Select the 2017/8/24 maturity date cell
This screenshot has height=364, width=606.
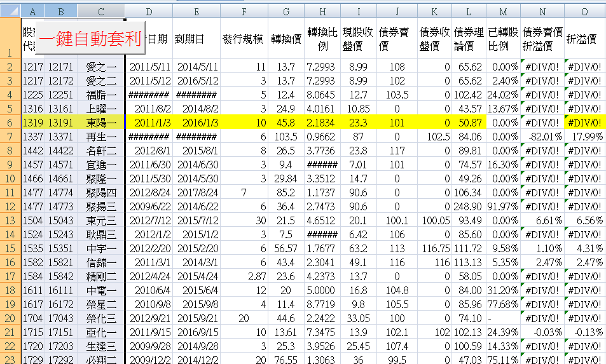point(196,192)
